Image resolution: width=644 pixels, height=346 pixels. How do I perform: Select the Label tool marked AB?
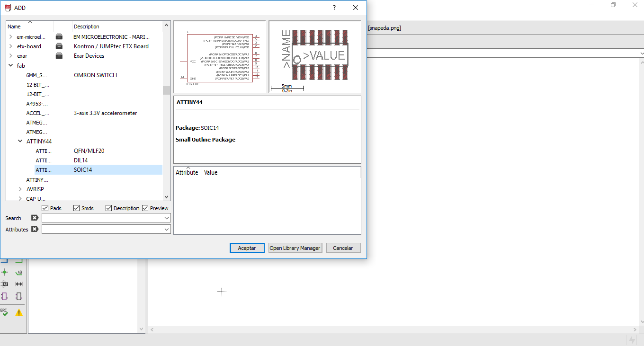pos(19,272)
